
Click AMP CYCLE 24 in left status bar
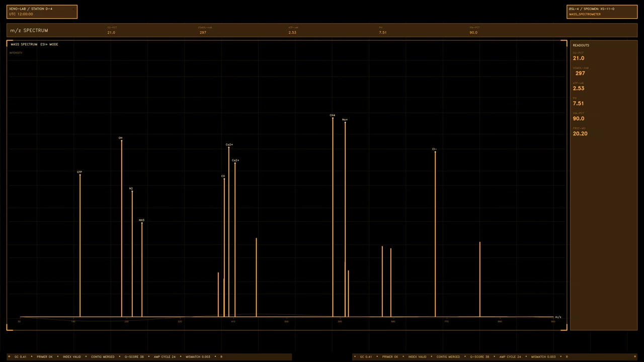pyautogui.click(x=165, y=357)
